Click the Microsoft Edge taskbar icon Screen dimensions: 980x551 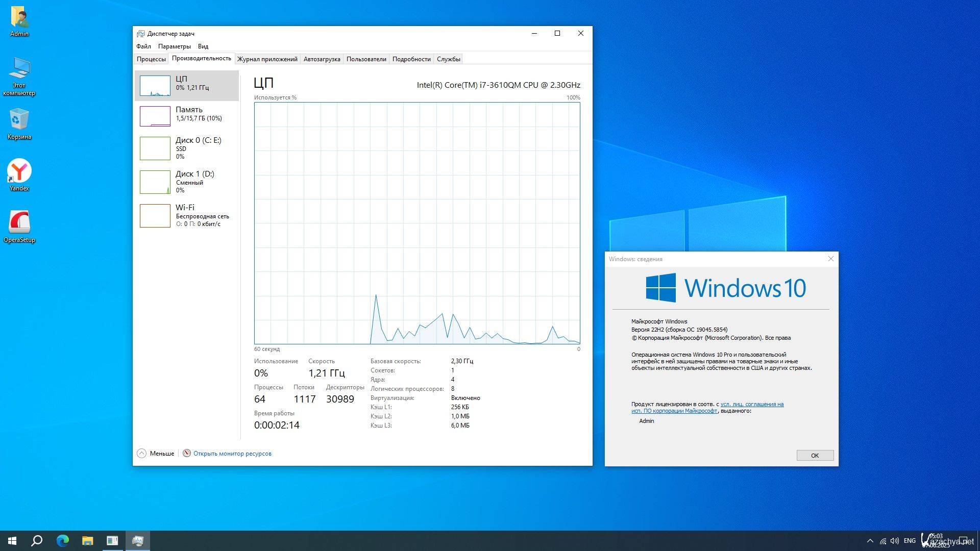tap(62, 541)
